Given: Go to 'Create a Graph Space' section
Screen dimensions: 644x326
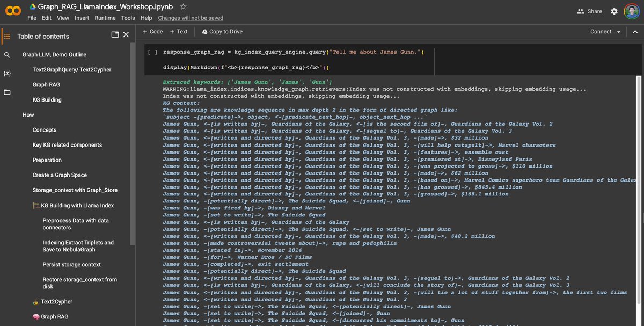Looking at the screenshot, I should coord(60,175).
